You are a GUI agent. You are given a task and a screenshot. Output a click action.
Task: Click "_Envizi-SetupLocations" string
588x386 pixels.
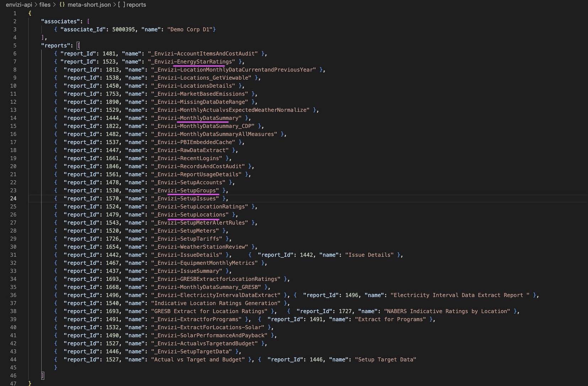(x=190, y=215)
